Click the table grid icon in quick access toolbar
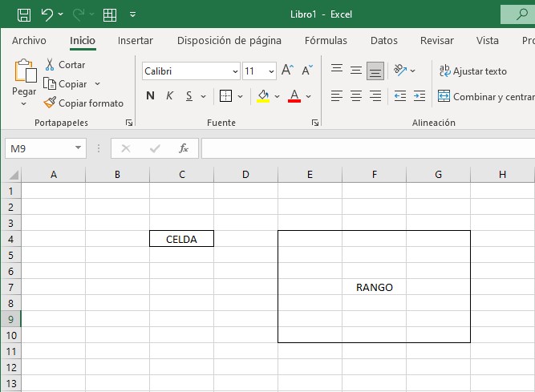535x392 pixels. coord(110,14)
